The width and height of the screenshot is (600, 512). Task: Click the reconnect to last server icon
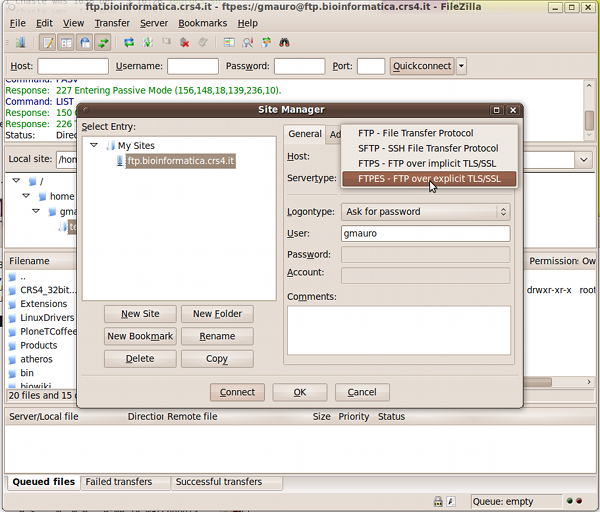point(203,42)
